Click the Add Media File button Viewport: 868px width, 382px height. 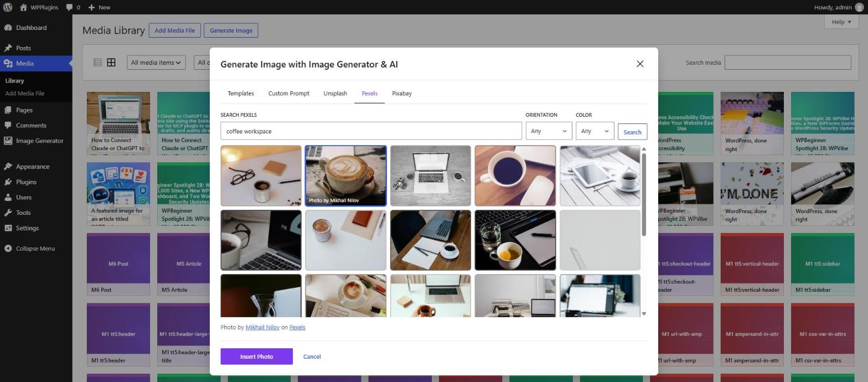tap(174, 30)
